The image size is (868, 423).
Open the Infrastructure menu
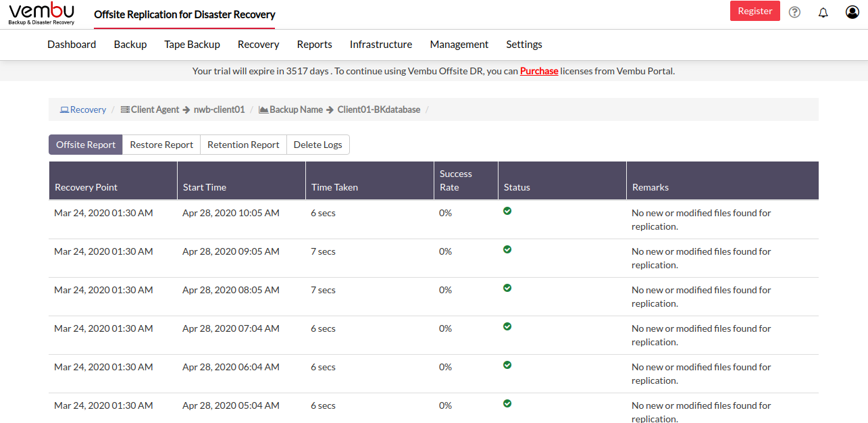pos(381,45)
